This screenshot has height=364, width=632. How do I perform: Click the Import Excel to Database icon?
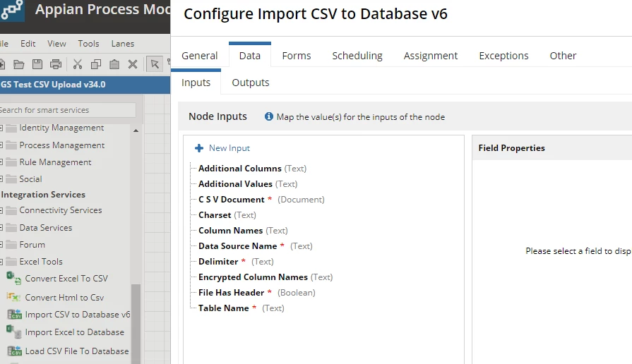coord(13,332)
